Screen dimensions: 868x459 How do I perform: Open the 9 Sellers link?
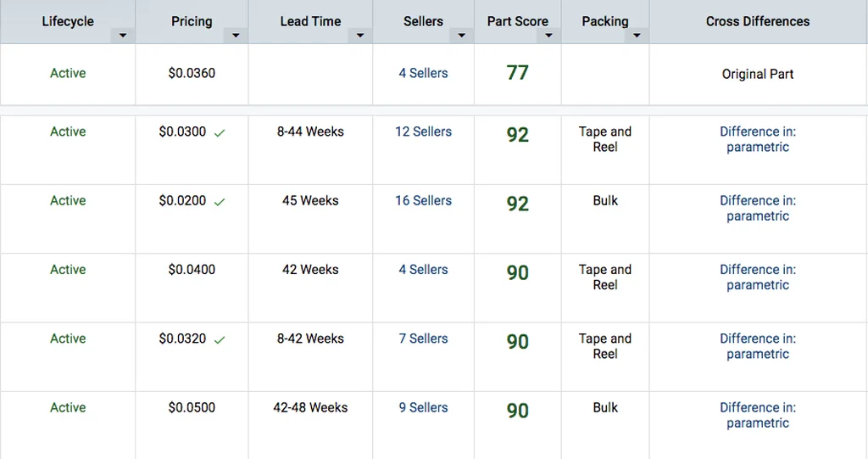(424, 407)
